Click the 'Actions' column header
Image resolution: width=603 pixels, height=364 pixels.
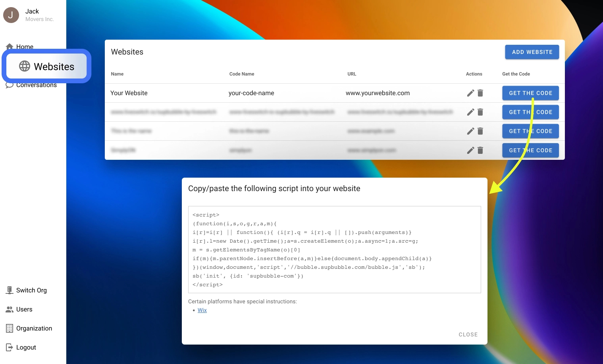pos(474,74)
